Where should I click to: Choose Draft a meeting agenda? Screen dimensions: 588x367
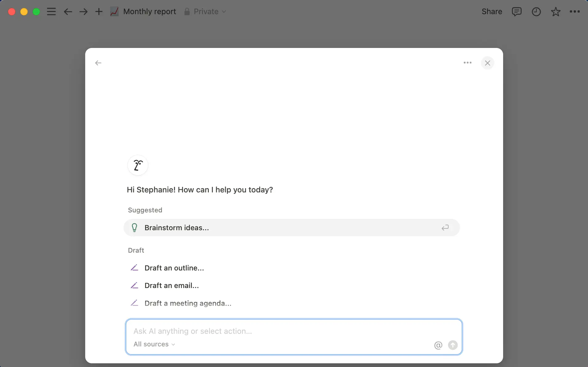click(188, 303)
